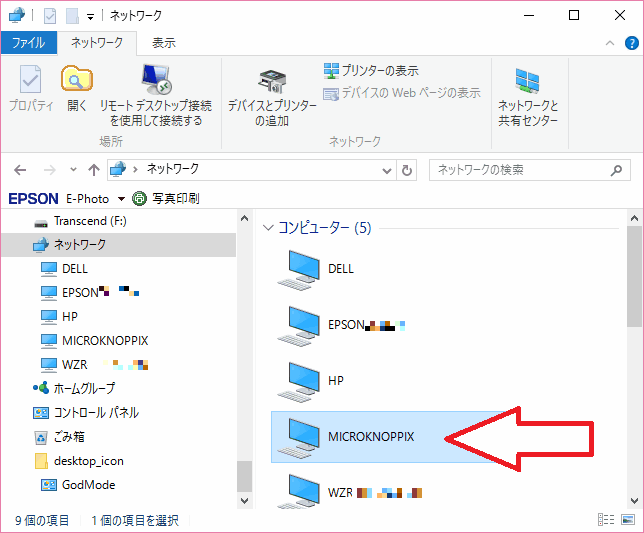Open ネットワークと共有センター
The width and height of the screenshot is (644, 533).
528,97
